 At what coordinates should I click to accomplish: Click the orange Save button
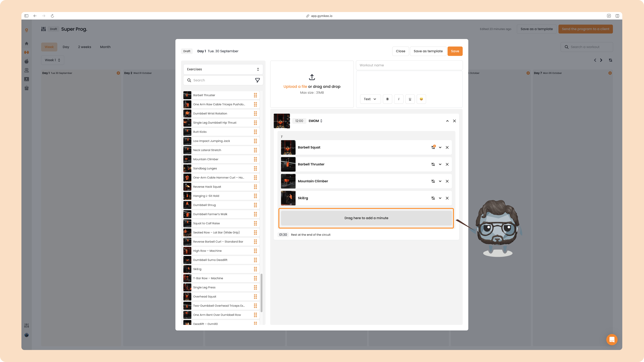click(455, 51)
